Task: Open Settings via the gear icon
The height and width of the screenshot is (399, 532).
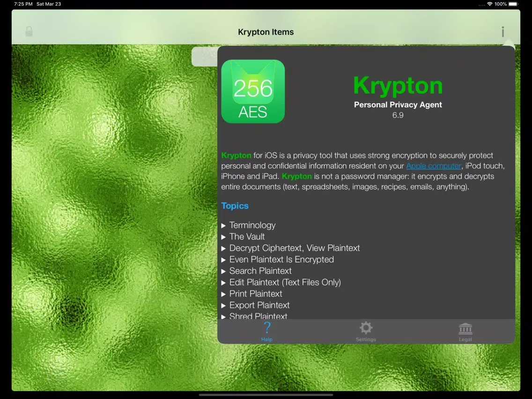Action: pos(366,332)
